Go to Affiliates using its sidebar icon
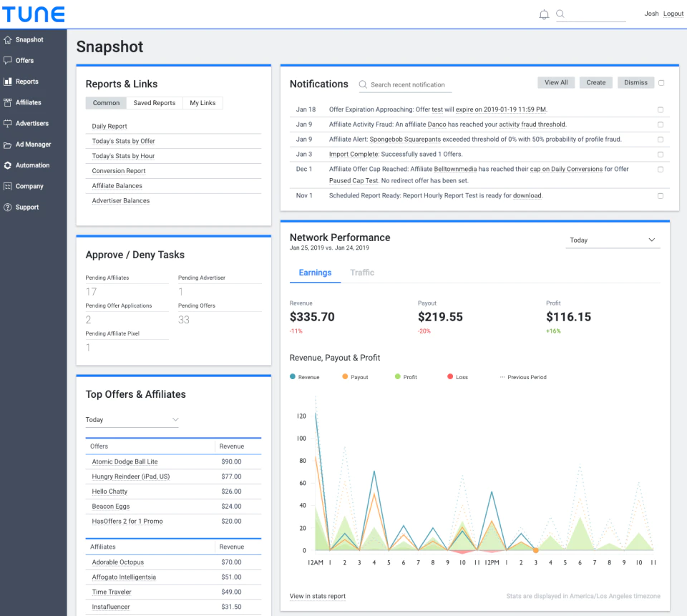The width and height of the screenshot is (687, 616). pos(8,102)
